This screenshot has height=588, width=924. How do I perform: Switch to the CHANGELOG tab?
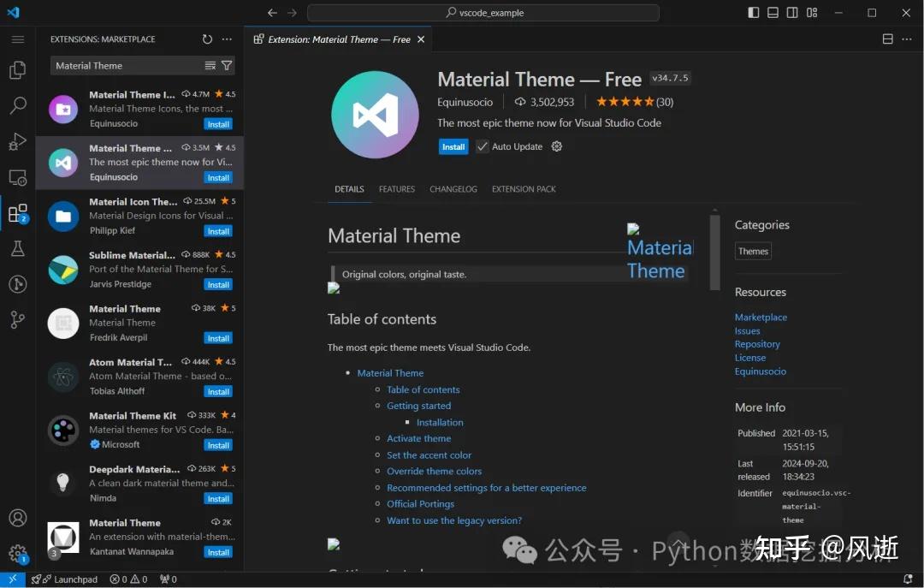pos(453,189)
